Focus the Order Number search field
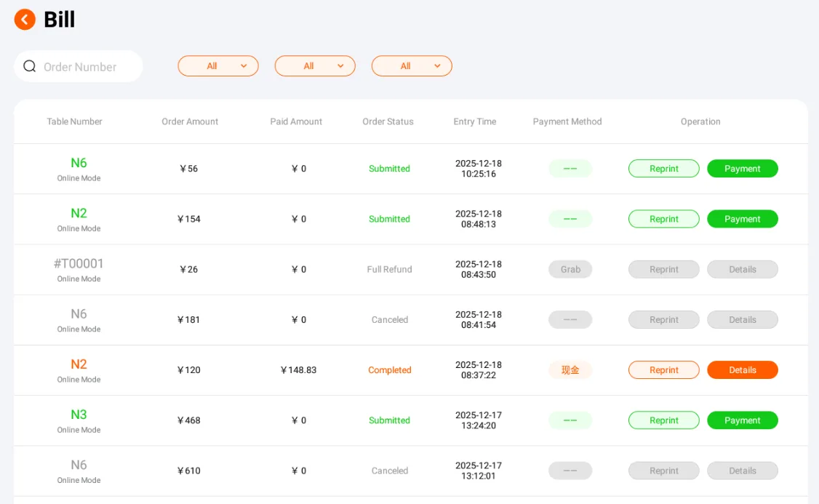 pos(79,66)
